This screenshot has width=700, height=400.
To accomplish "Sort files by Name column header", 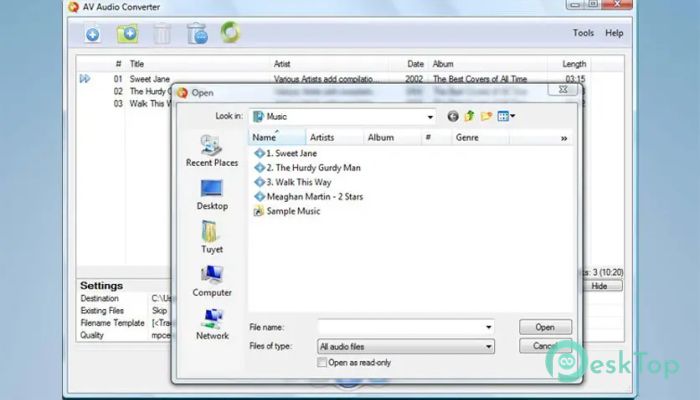I will pos(277,138).
